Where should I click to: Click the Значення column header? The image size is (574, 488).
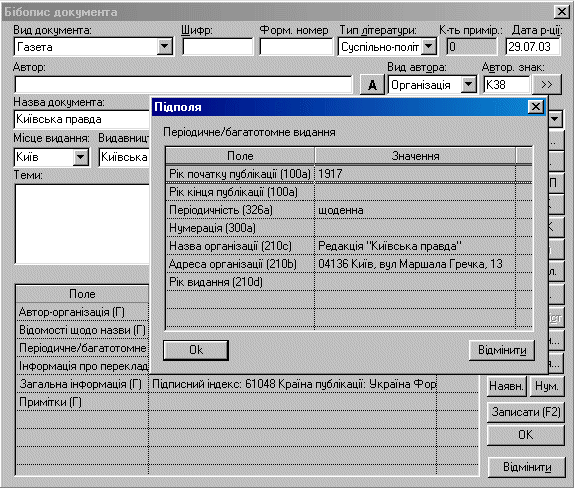coord(415,156)
